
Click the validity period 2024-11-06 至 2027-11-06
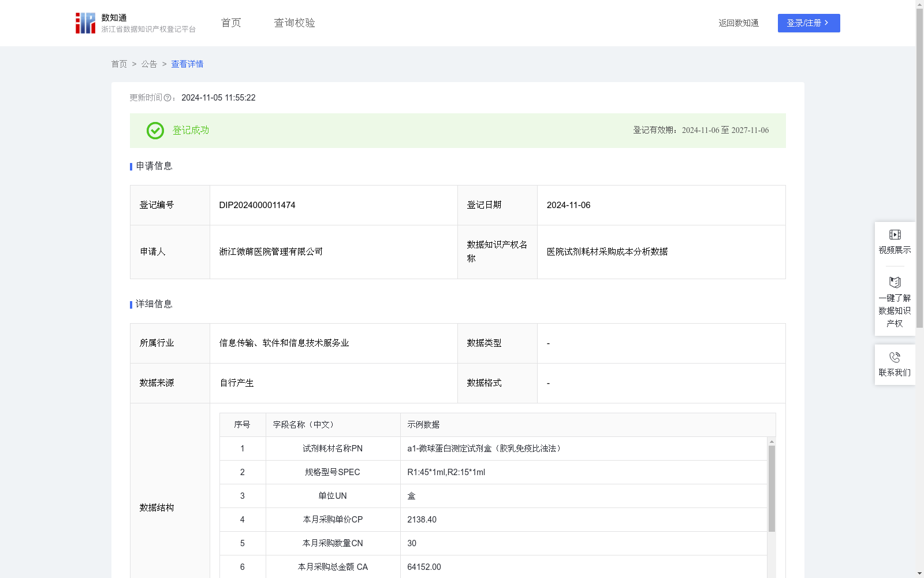coord(725,131)
